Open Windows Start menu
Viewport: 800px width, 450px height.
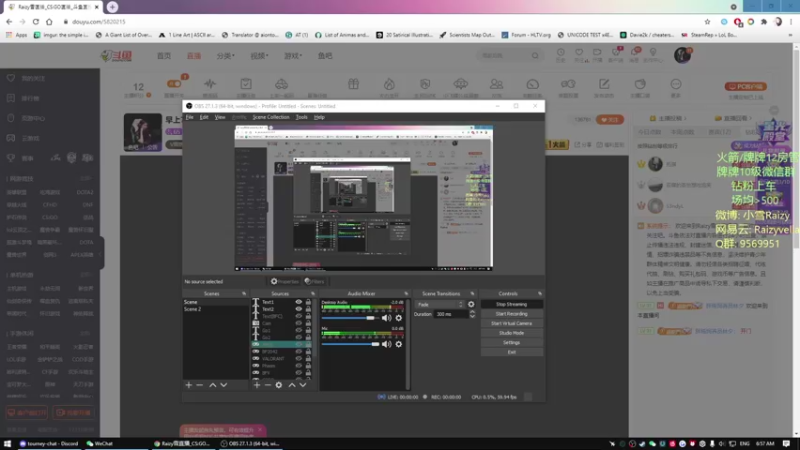pyautogui.click(x=7, y=444)
